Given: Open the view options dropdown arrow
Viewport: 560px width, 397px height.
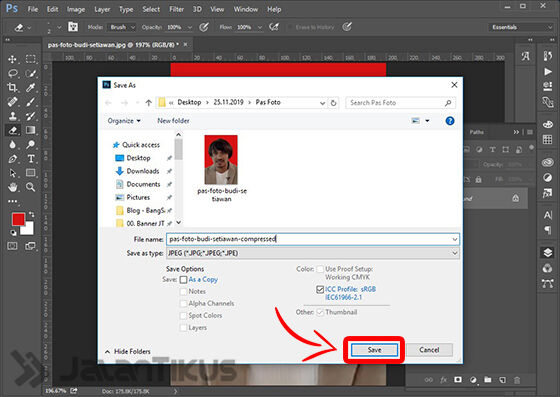Looking at the screenshot, I should [427, 121].
